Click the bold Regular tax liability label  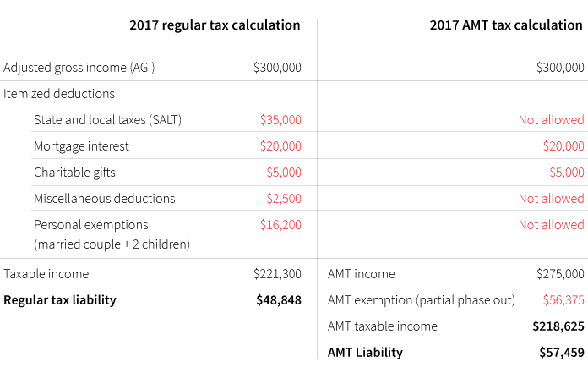tap(60, 300)
